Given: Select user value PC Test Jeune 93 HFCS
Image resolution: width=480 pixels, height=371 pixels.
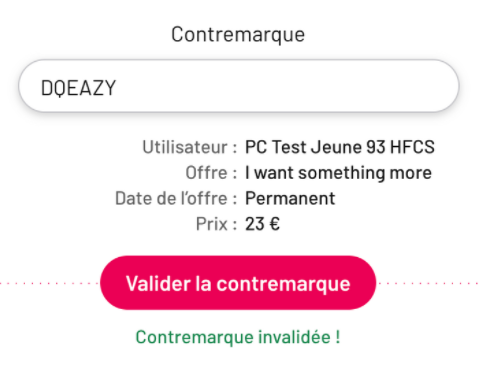Looking at the screenshot, I should coord(340,147).
